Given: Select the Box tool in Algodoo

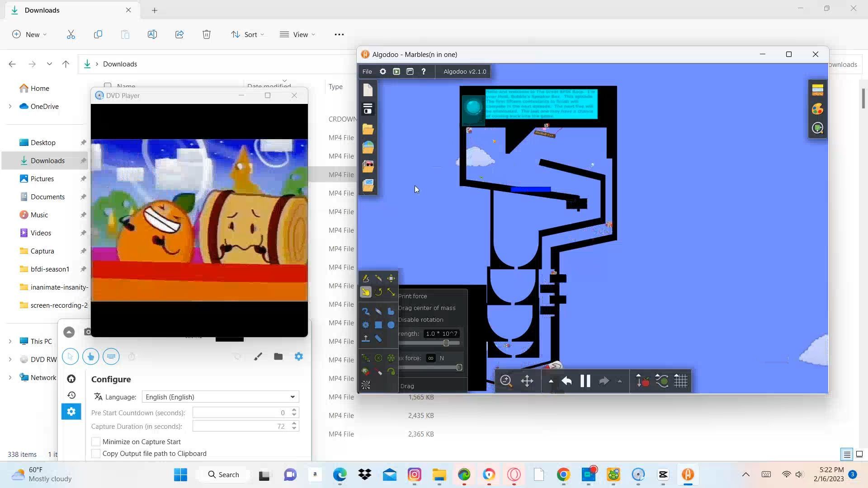Looking at the screenshot, I should (x=378, y=325).
